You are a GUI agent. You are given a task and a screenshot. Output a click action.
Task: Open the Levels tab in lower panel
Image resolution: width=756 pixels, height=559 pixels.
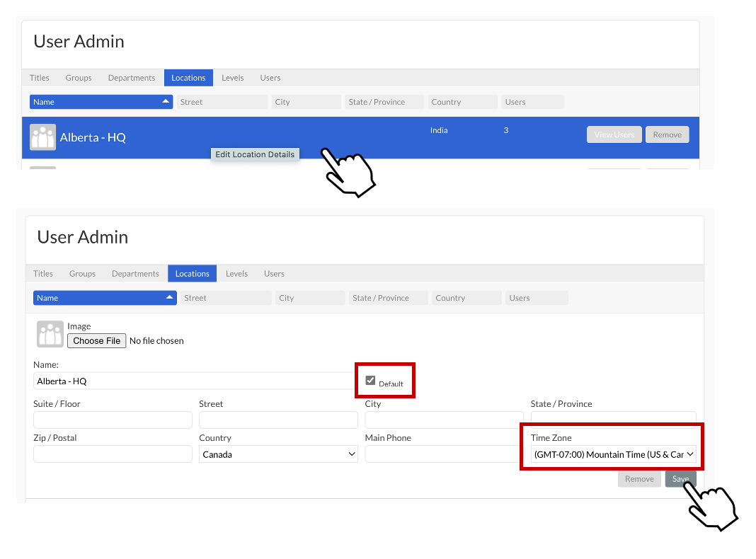tap(236, 273)
